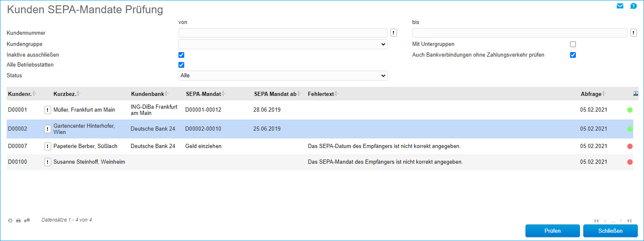The width and height of the screenshot is (644, 241).
Task: Click the Schließen button
Action: 610,231
